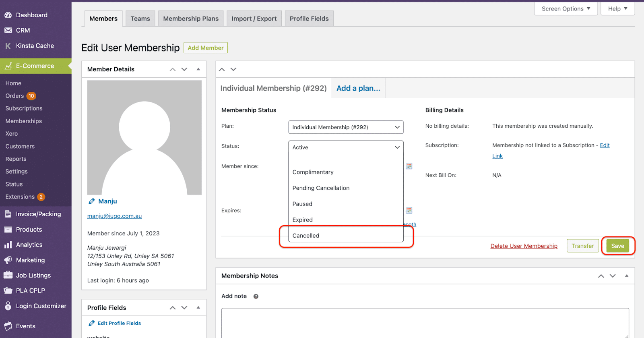Toggle the Profile Fields panel triangle
644x338 pixels.
pyautogui.click(x=198, y=307)
